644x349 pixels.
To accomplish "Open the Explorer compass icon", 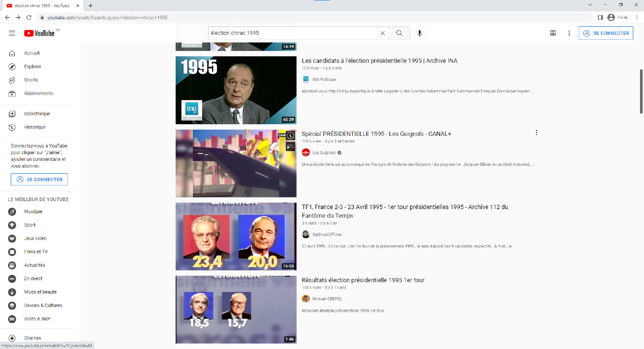I will pos(13,67).
